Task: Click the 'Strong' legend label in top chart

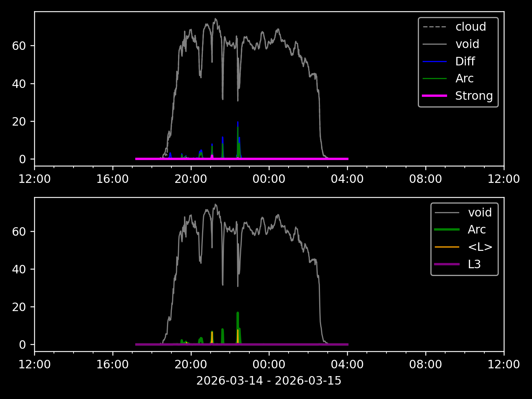Action: 474,96
